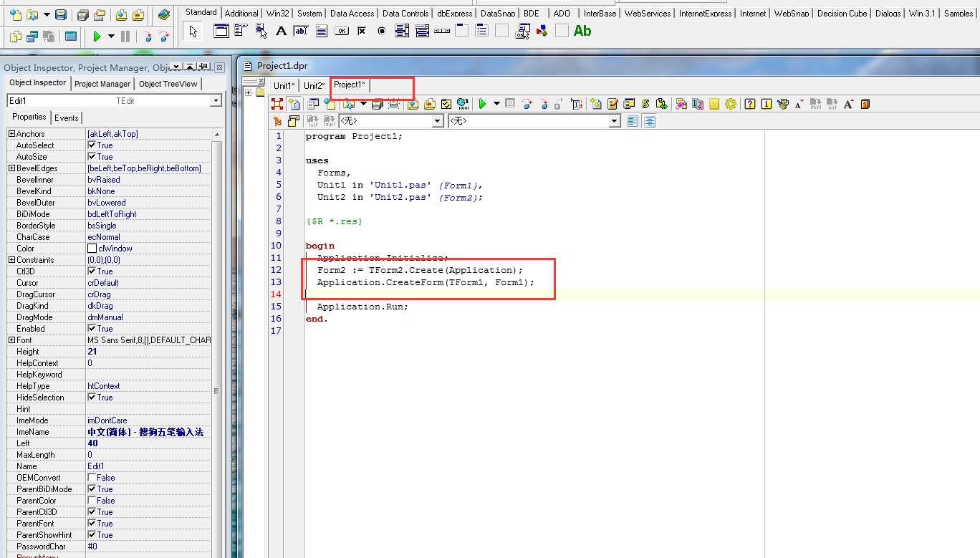Click the Trace Into debug icon

coord(148,37)
